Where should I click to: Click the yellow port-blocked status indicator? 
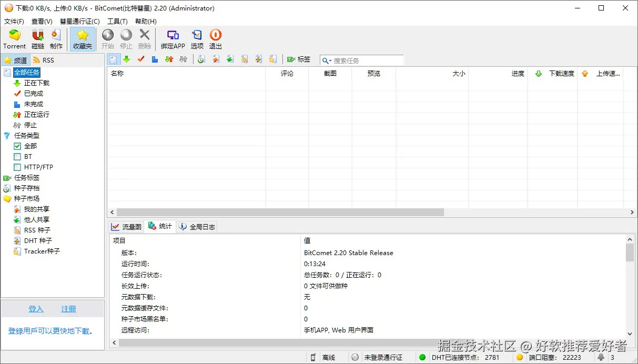pyautogui.click(x=520, y=358)
